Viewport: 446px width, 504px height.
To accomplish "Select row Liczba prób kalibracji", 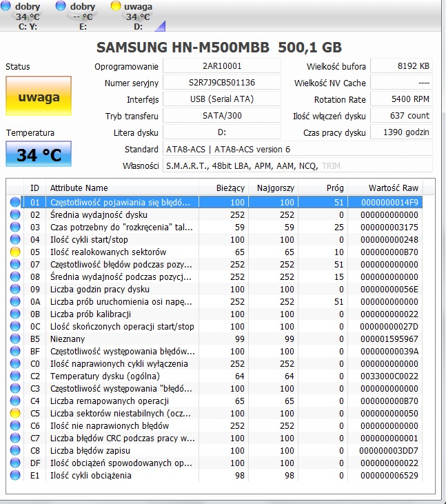I will point(214,314).
